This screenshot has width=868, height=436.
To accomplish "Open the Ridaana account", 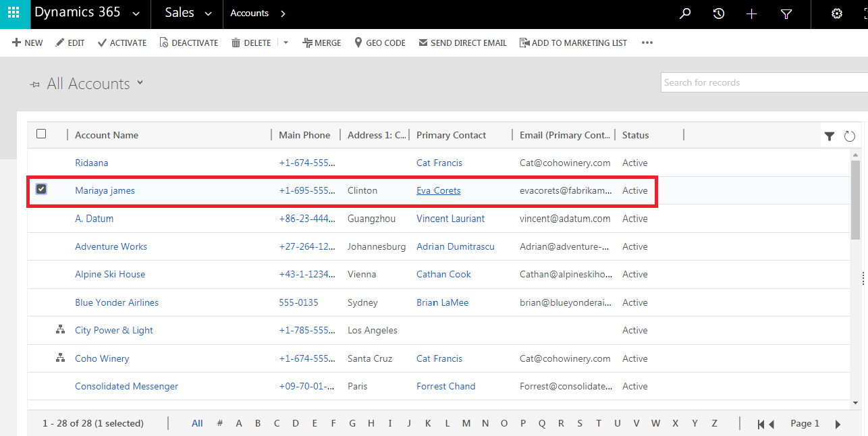I will (92, 163).
